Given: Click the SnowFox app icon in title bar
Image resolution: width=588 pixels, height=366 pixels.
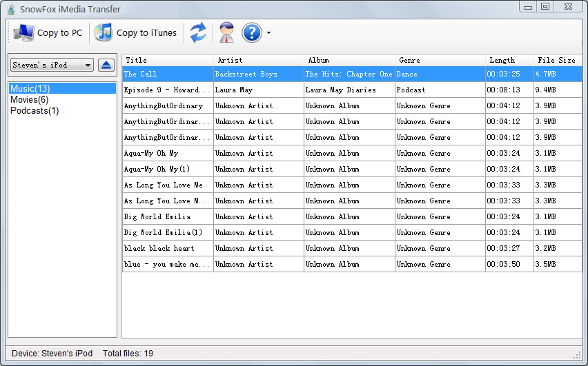Looking at the screenshot, I should click(10, 9).
